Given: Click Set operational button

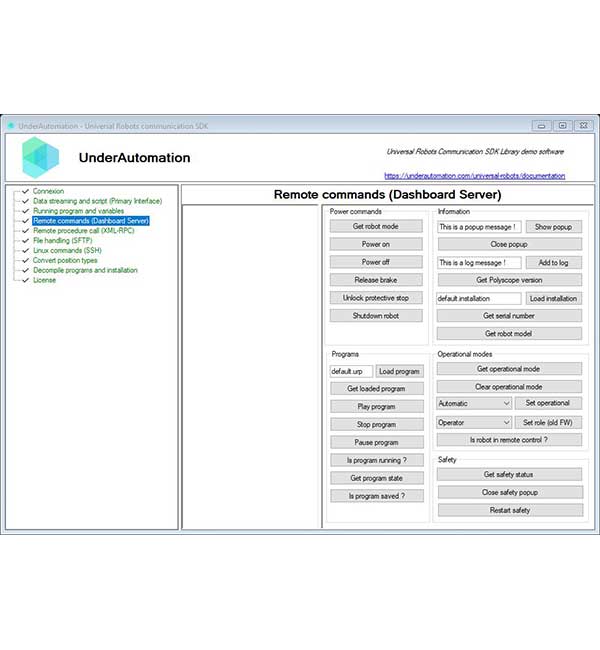Looking at the screenshot, I should [x=548, y=403].
